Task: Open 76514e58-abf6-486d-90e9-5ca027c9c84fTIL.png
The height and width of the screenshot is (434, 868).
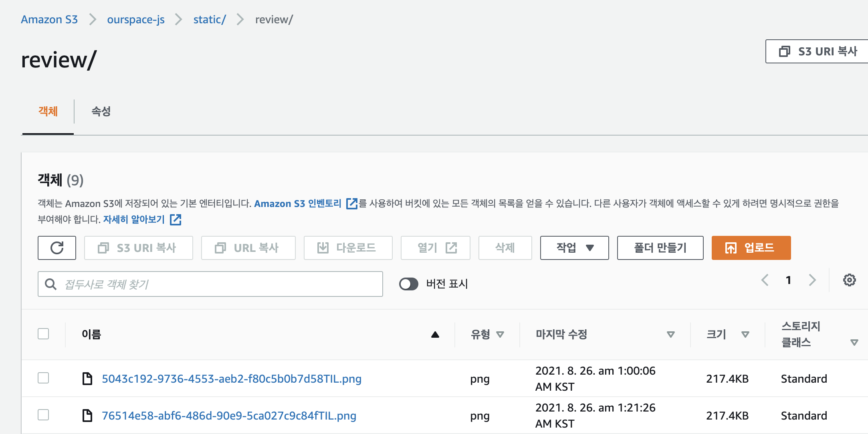Action: pos(229,416)
